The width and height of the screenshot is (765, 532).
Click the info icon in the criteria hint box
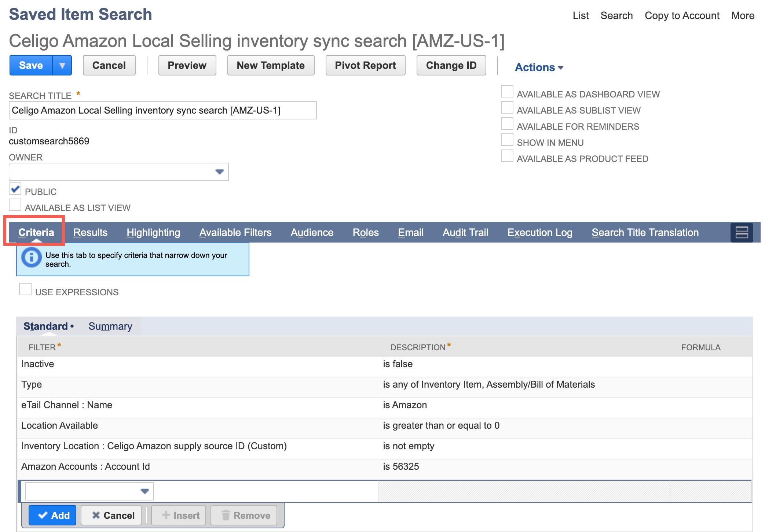(31, 258)
